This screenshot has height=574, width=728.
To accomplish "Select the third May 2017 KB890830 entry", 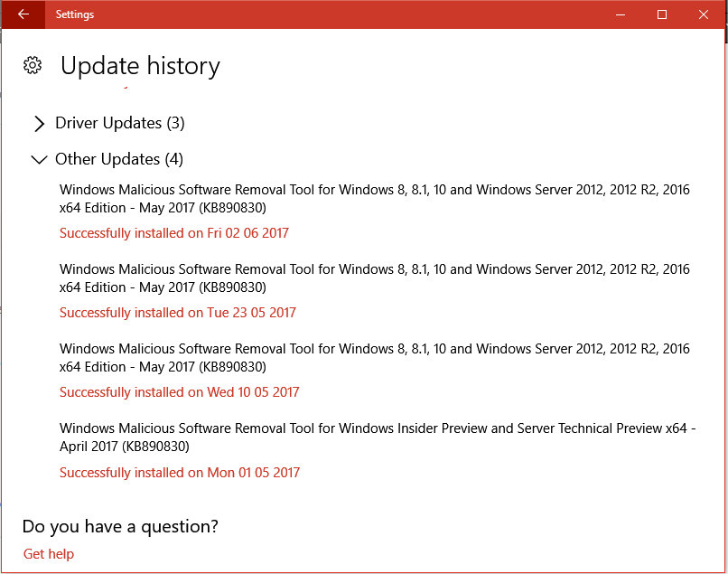I will click(x=374, y=358).
